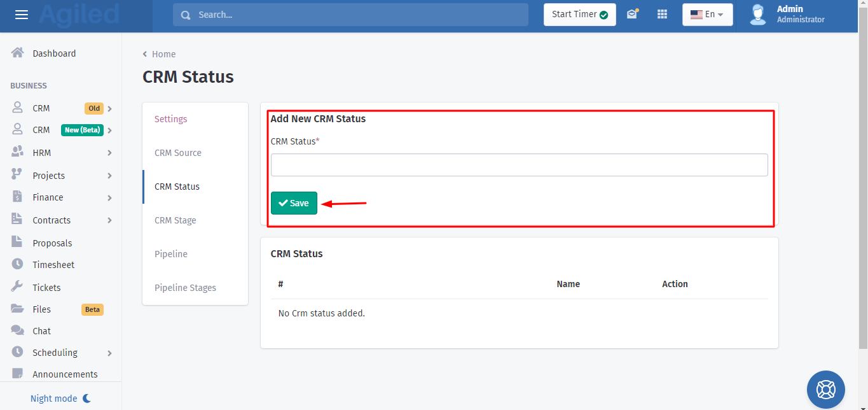Switch to the CRM Source tab
The width and height of the screenshot is (868, 410).
(x=178, y=153)
